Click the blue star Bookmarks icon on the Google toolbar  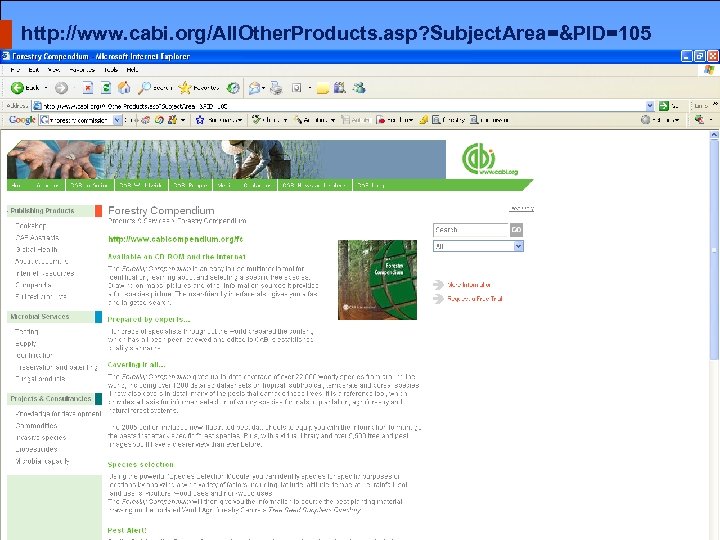tap(200, 120)
